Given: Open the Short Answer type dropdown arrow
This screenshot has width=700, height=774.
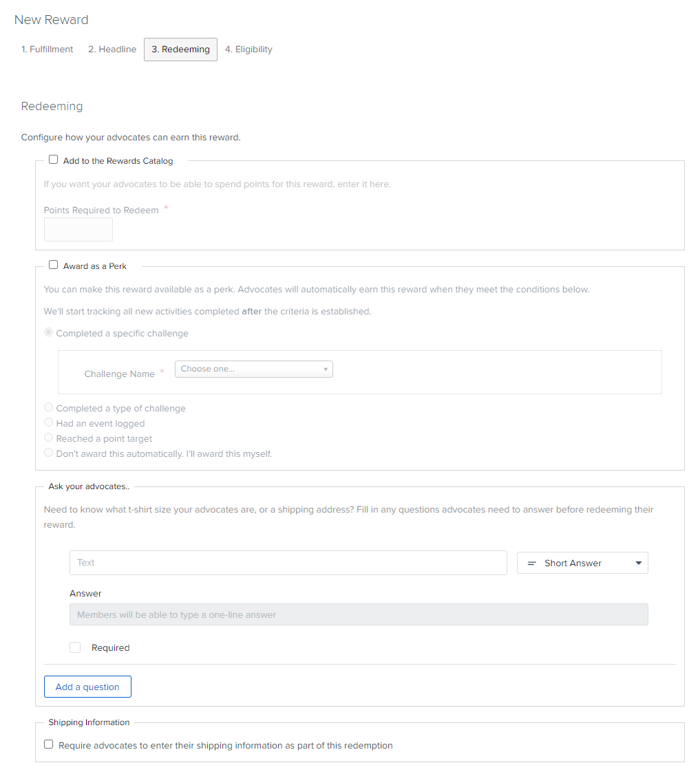Looking at the screenshot, I should [638, 563].
